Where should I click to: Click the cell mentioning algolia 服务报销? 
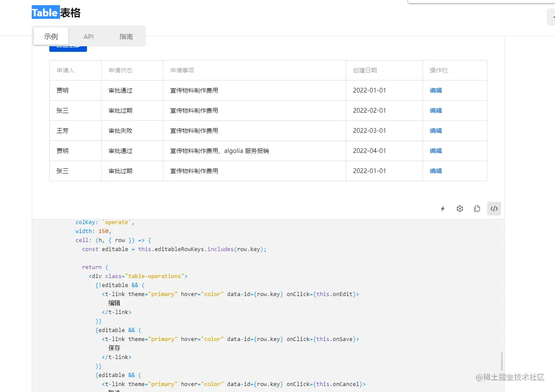point(255,151)
